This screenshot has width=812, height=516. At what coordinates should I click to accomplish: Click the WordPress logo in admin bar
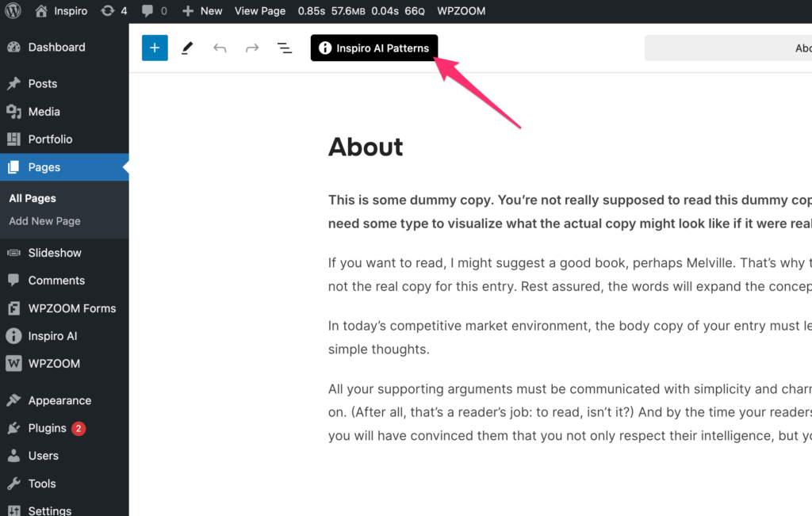(x=13, y=11)
